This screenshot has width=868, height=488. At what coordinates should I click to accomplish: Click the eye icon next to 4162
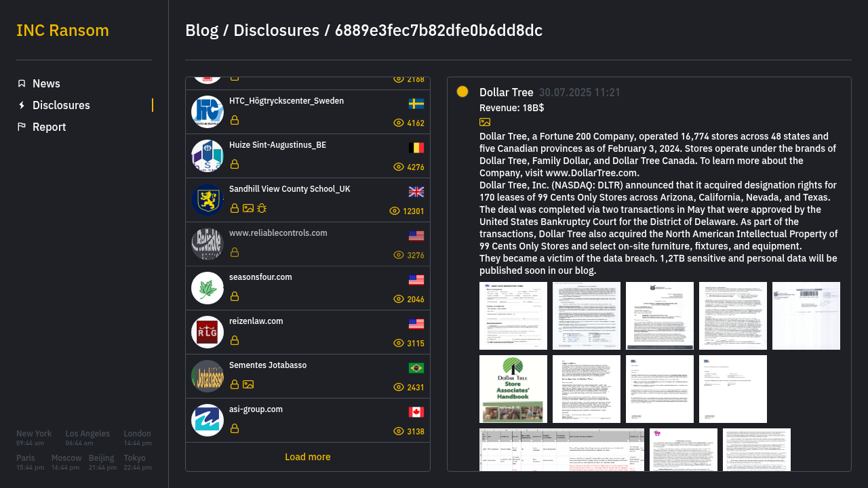click(x=399, y=123)
